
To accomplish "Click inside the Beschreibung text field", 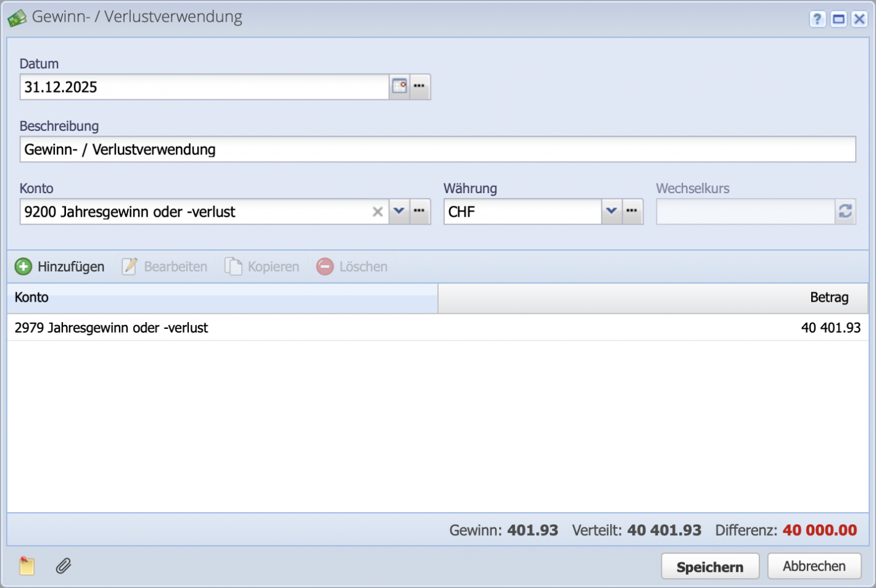I will click(308, 149).
